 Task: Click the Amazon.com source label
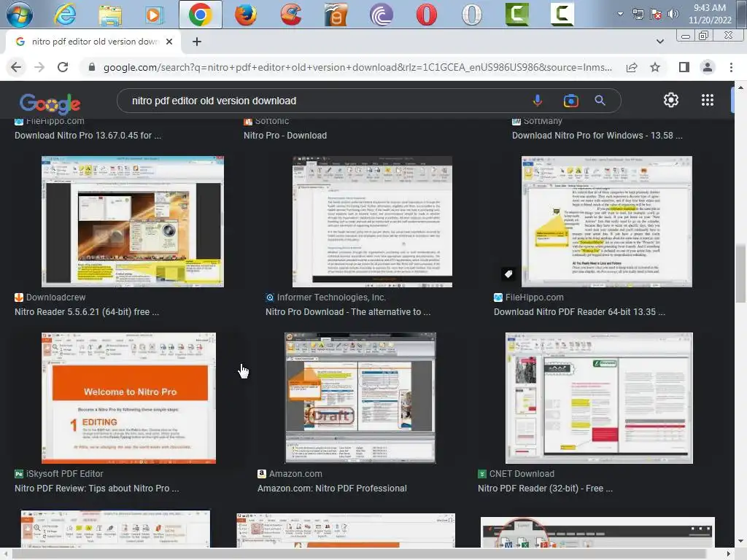click(x=295, y=474)
